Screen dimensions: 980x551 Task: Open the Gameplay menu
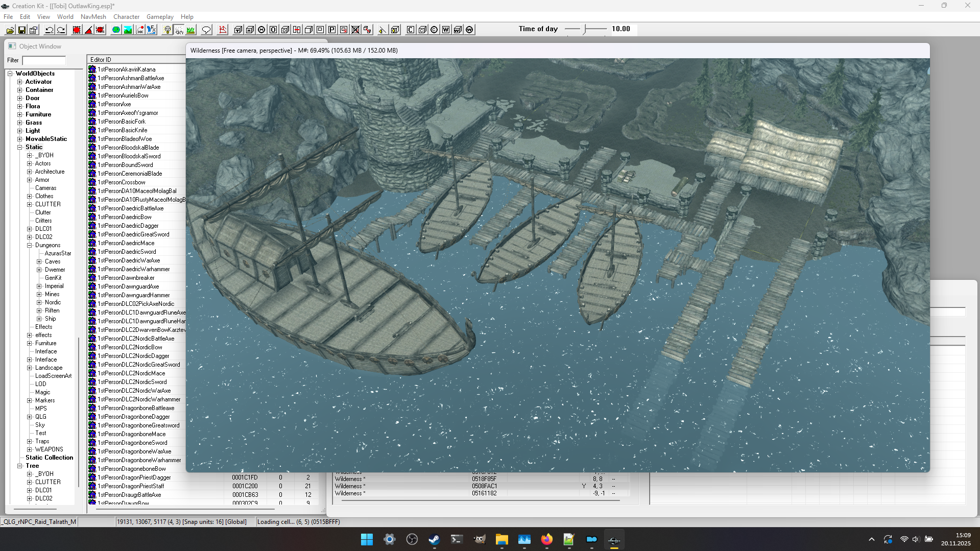coord(160,17)
